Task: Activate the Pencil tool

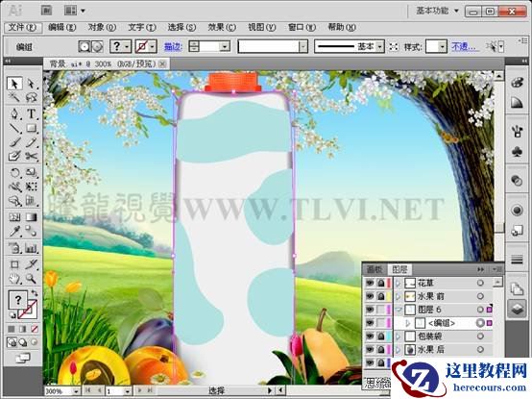Action: (31, 142)
